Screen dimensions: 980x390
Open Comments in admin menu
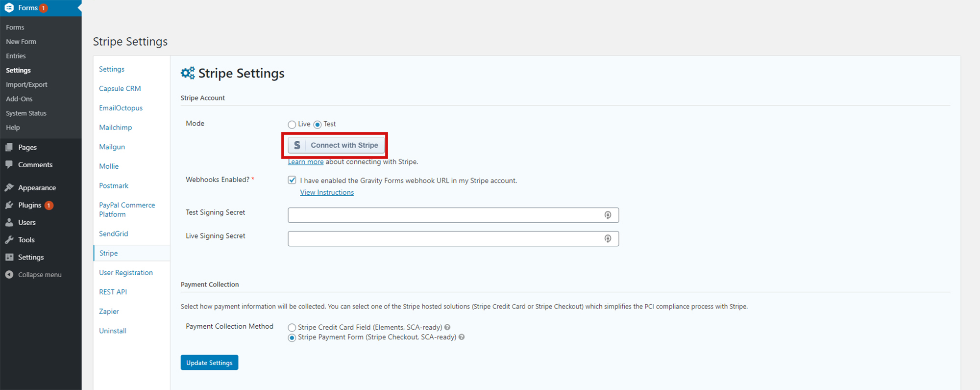tap(35, 165)
